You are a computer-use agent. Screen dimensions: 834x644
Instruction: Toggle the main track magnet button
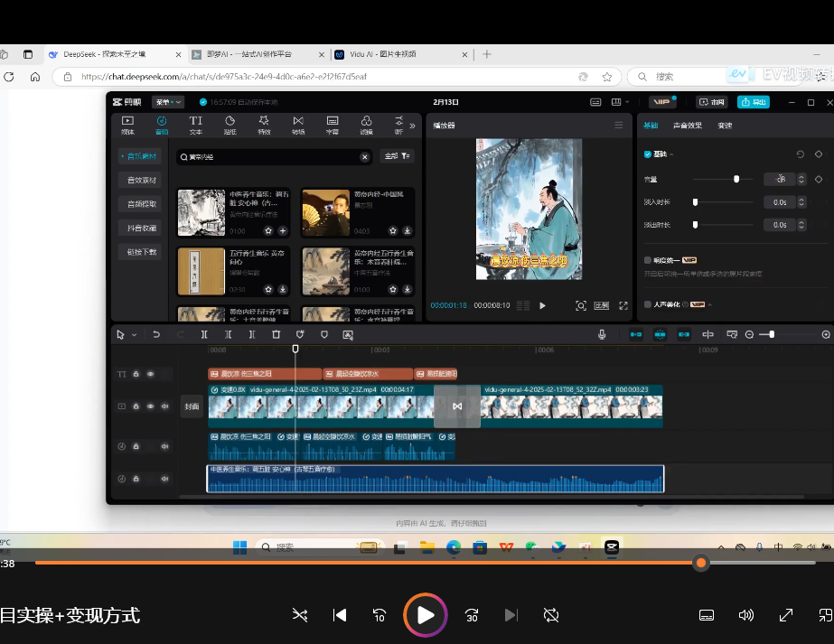pos(635,334)
